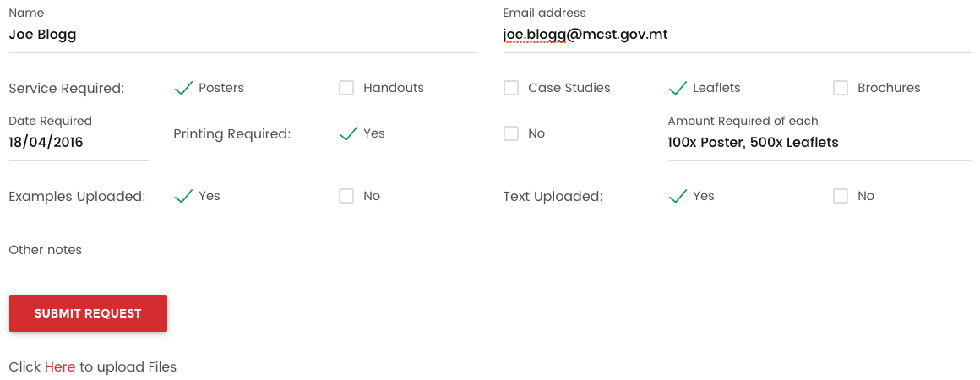Edit the Date Required field
The height and width of the screenshot is (380, 980).
point(78,143)
